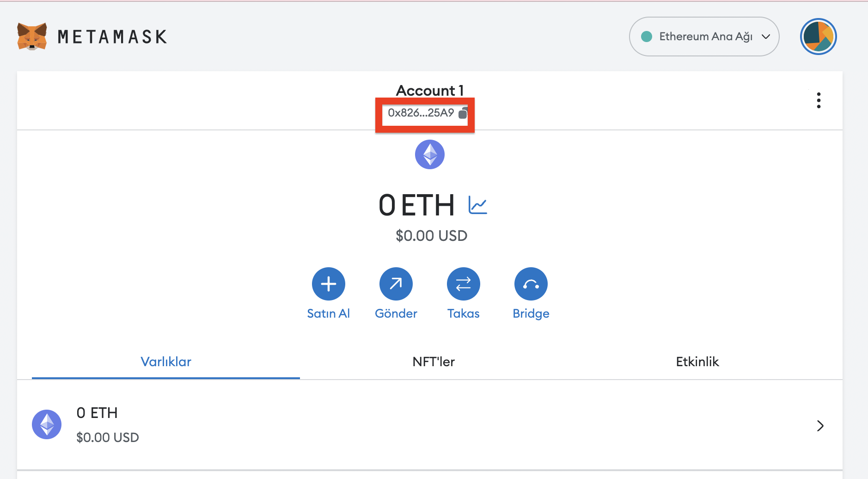Click the $0.00 USD total under balance
This screenshot has height=479, width=868.
click(432, 236)
